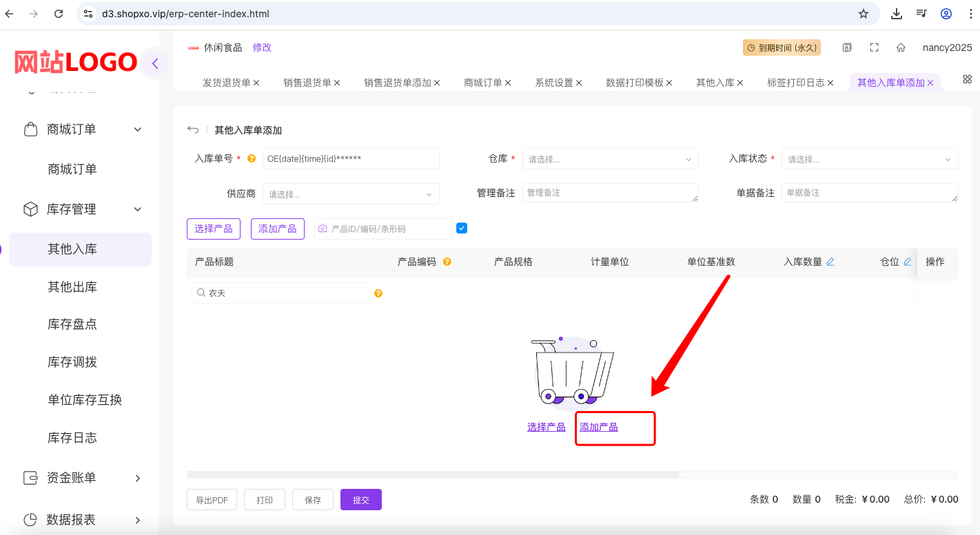Close the 商城订单 tab in the tab bar
The width and height of the screenshot is (980, 535).
(x=508, y=83)
